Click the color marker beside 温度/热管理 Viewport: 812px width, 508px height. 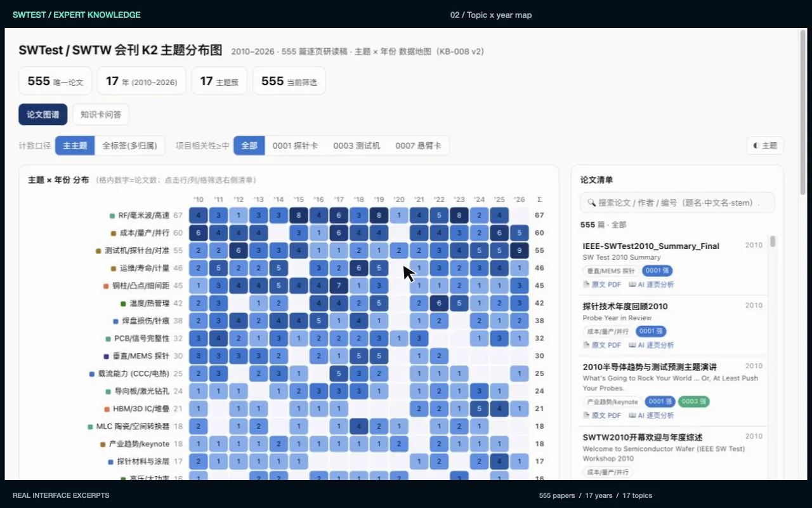[x=123, y=304]
